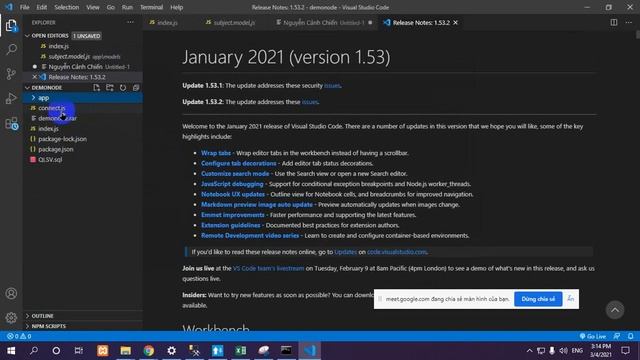Screen dimensions: 640x360
Task: Open the Manage gear icon
Action: (x=11, y=318)
